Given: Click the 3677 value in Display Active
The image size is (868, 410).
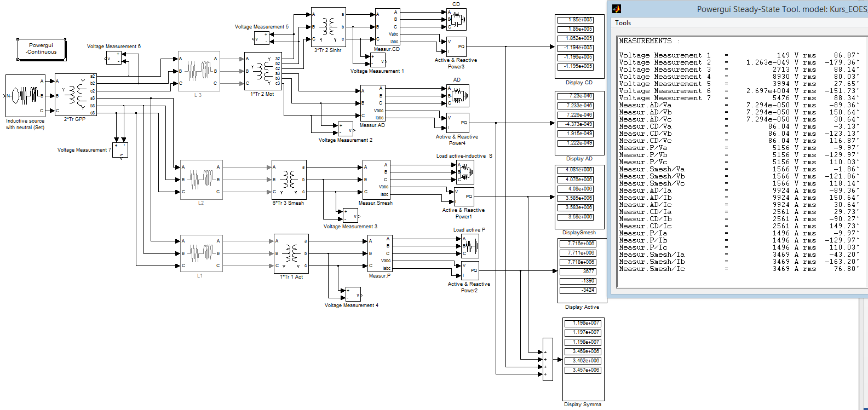Looking at the screenshot, I should pos(578,272).
